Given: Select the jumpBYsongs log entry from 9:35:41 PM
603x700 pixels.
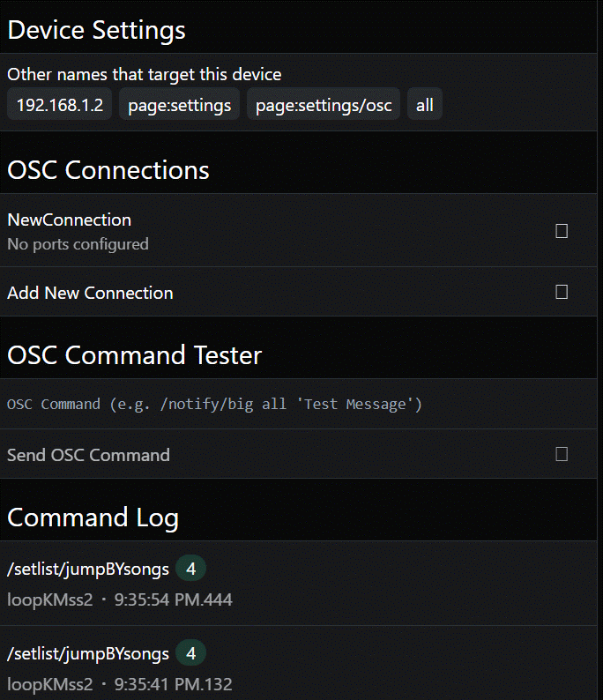Looking at the screenshot, I should (88, 653).
